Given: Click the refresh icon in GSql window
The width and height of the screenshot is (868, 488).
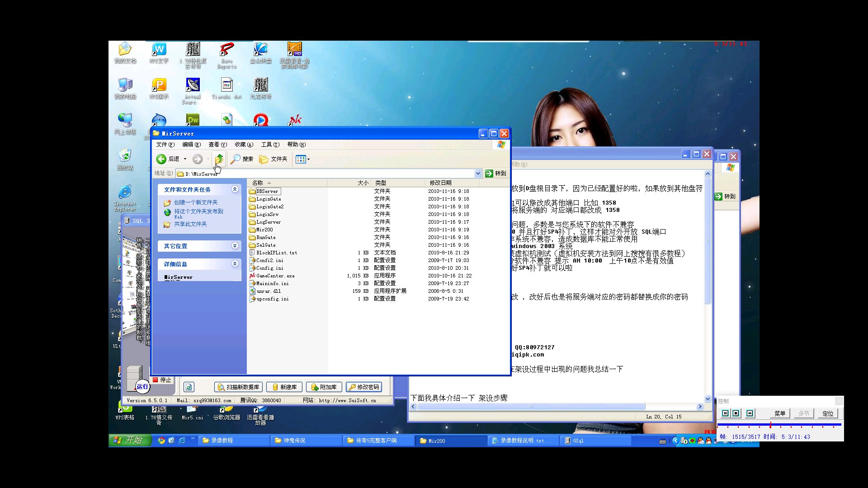Looking at the screenshot, I should point(189,387).
